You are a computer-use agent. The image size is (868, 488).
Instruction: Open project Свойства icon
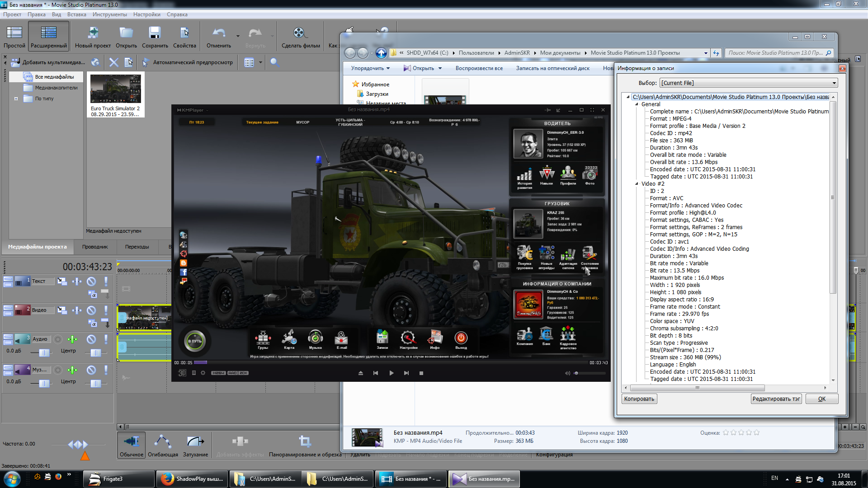(184, 33)
